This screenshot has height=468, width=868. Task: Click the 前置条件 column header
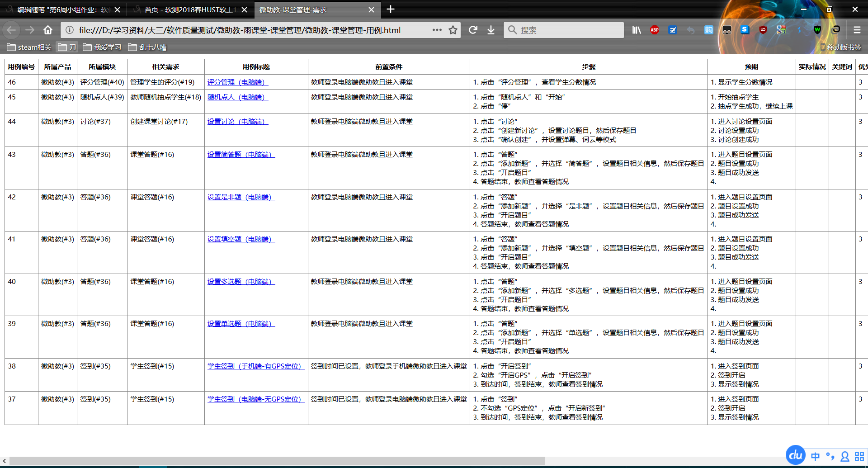pyautogui.click(x=389, y=66)
